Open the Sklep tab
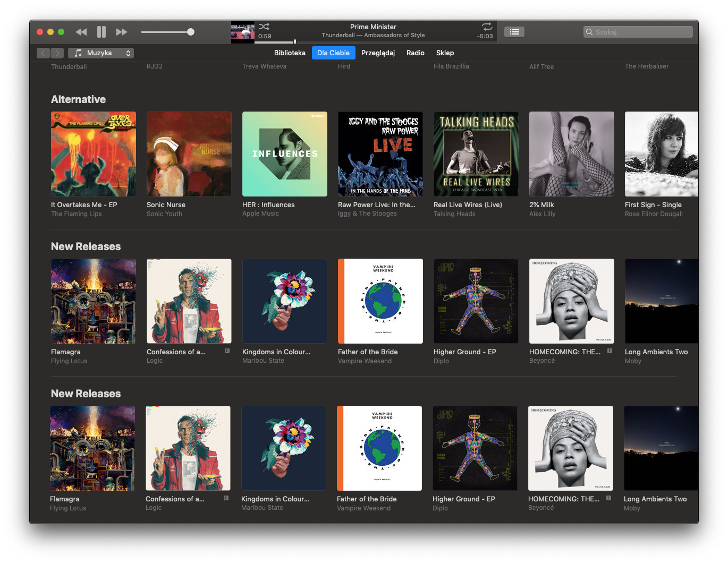Screen dimensions: 728x563 [x=445, y=53]
